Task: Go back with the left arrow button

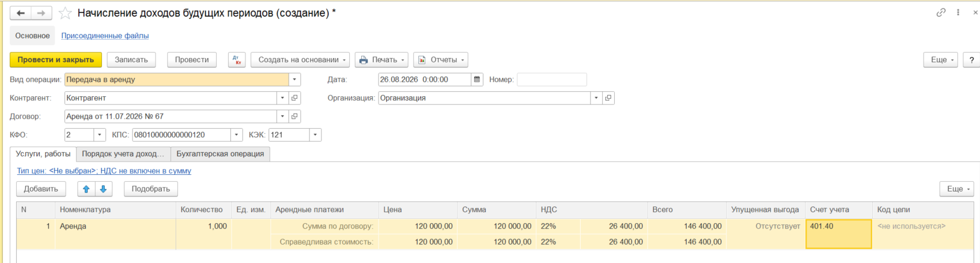Action: (21, 13)
